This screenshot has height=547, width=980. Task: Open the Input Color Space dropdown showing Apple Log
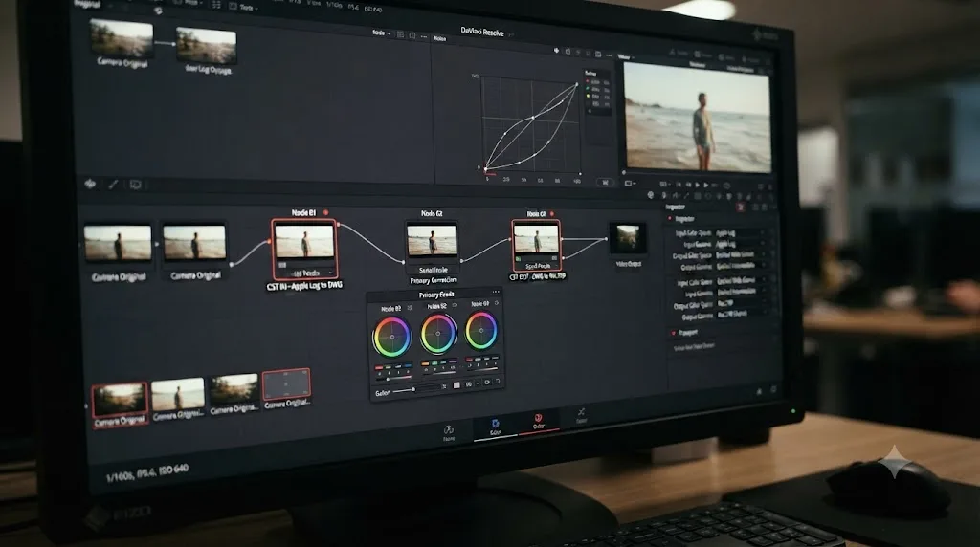click(742, 232)
